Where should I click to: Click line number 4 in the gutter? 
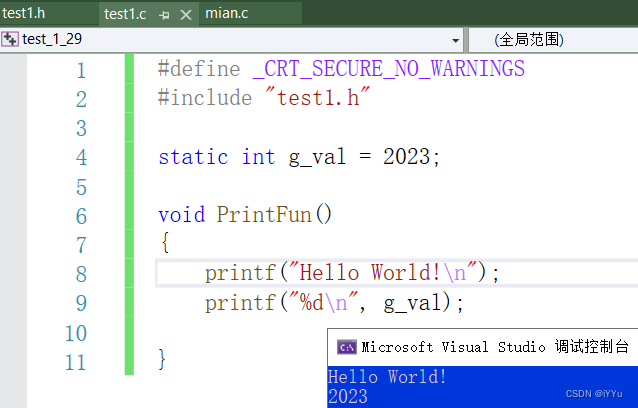[x=81, y=157]
